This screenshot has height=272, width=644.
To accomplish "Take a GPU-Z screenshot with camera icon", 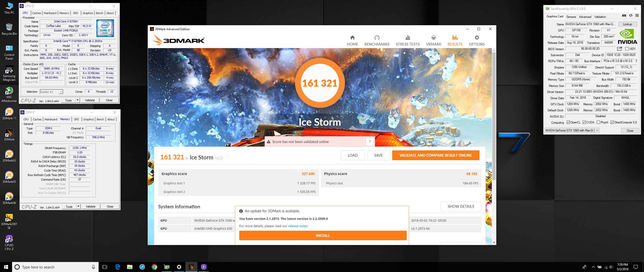I will [x=624, y=16].
